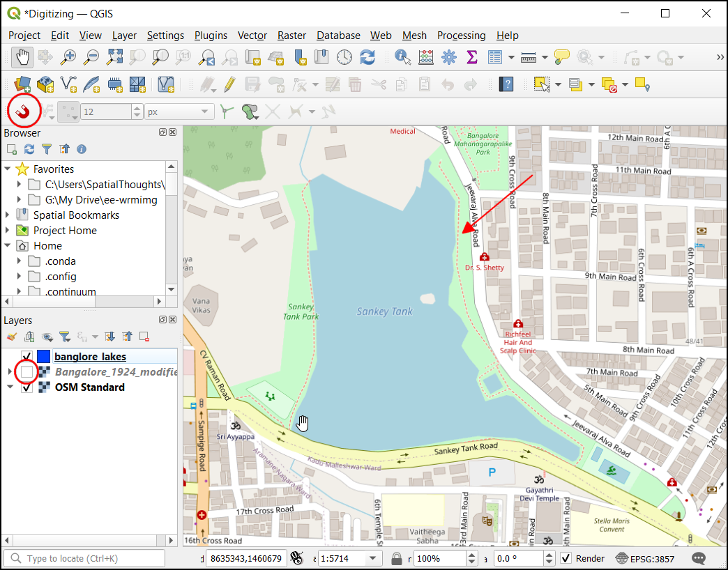Screen dimensions: 728x570
Task: Collapse the Favorites tree node
Action: 8,169
